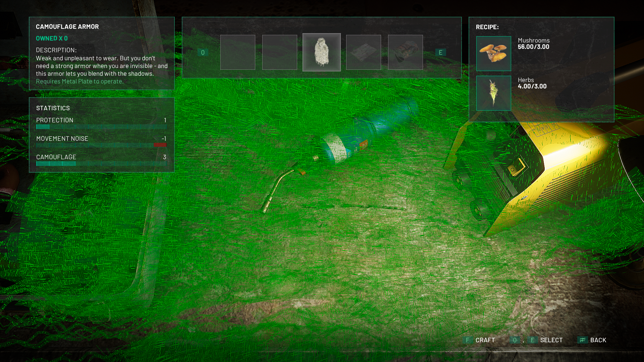The image size is (644, 362).
Task: Click the 'CAMOUFLAGE' stat label
Action: [x=56, y=157]
